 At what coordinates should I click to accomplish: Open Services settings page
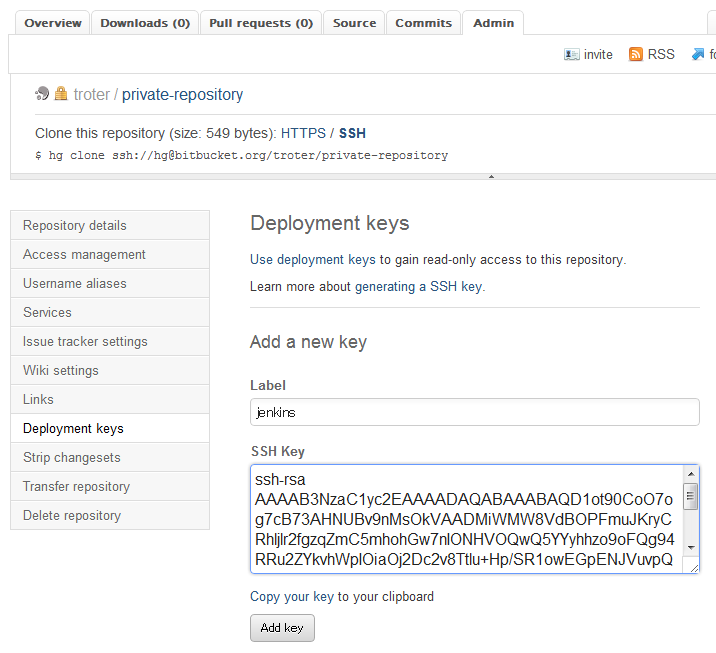(110, 312)
